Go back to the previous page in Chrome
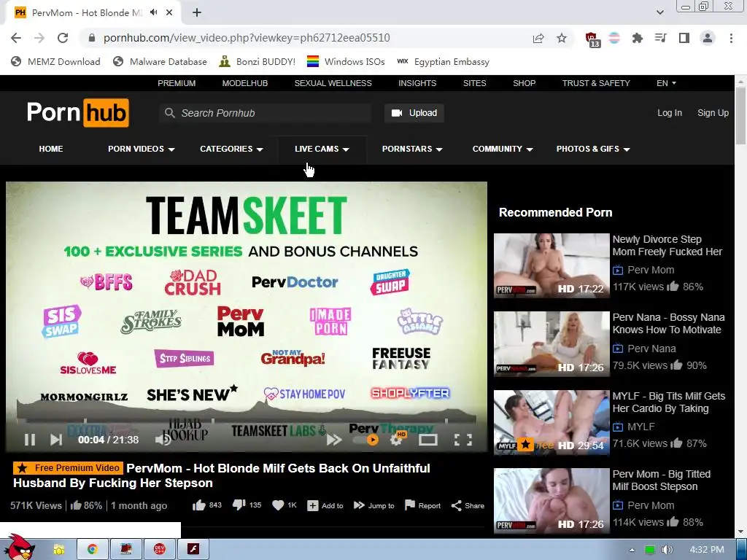The width and height of the screenshot is (747, 560). pos(16,38)
